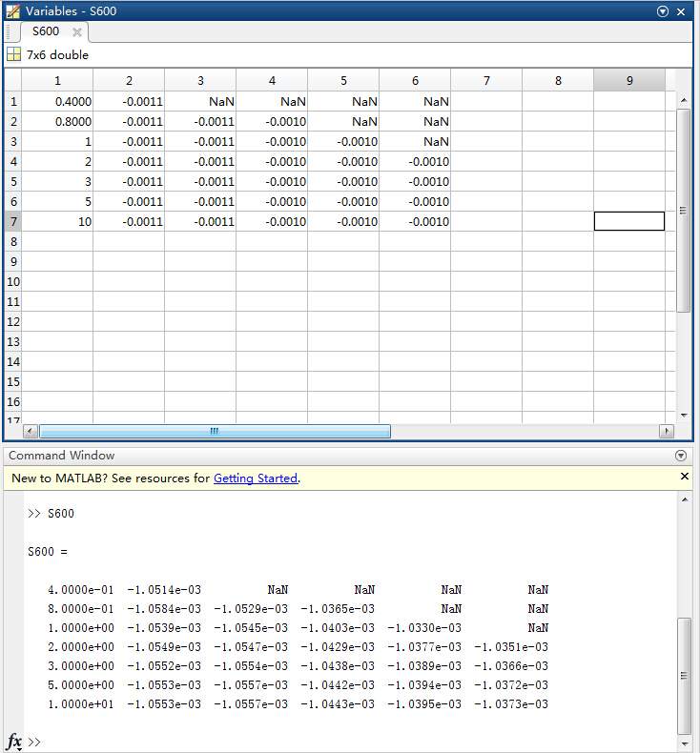Select row header 4
Viewport: 700px width, 753px height.
[x=13, y=162]
